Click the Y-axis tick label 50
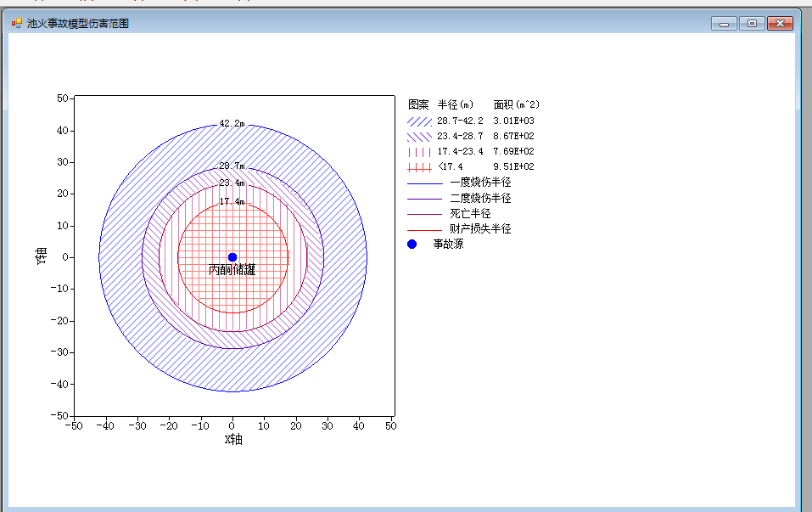This screenshot has height=512, width=812. [x=63, y=98]
